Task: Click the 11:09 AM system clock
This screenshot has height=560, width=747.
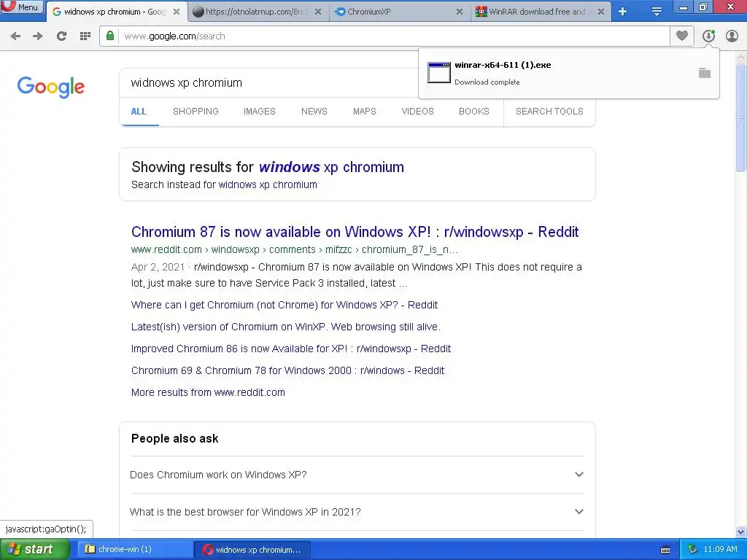Action: click(x=720, y=550)
